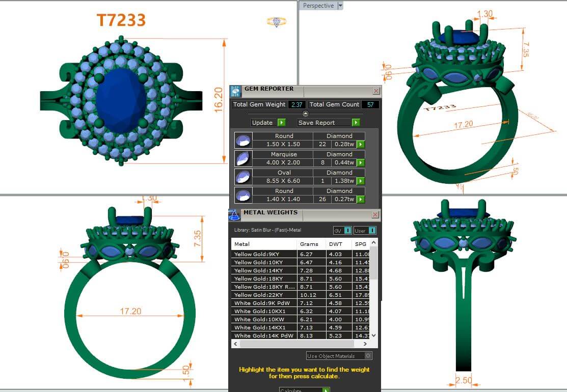Click the Metal Weights panel icon
This screenshot has width=567, height=392.
(x=234, y=215)
